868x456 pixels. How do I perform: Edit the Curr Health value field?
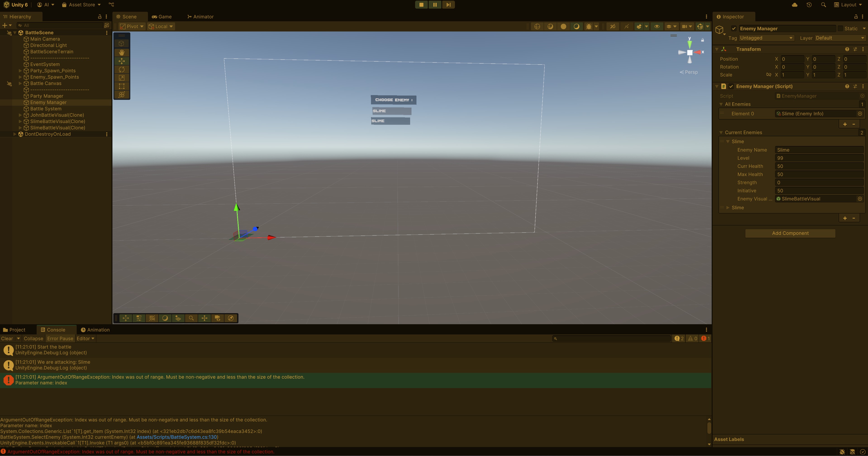(x=819, y=166)
